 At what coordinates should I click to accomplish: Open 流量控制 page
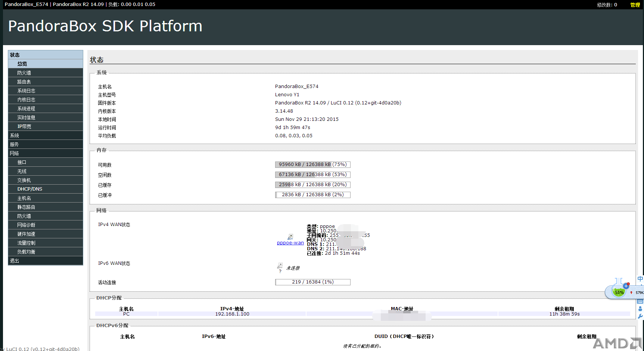[46, 243]
